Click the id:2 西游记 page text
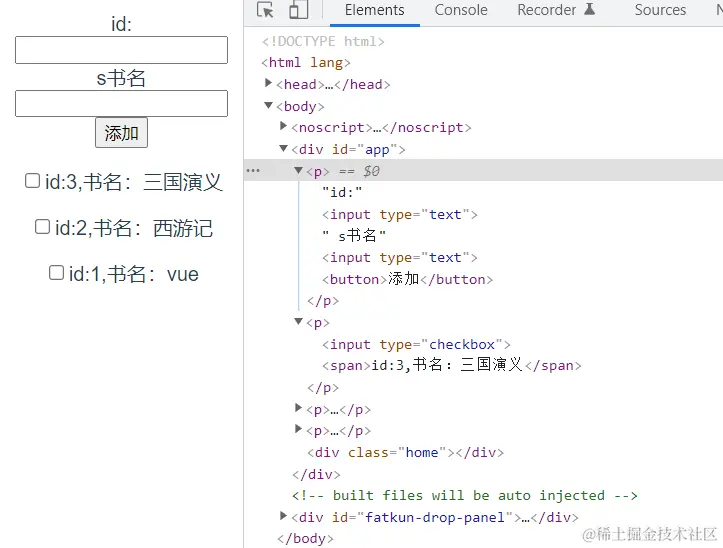The width and height of the screenshot is (723, 548). point(134,228)
